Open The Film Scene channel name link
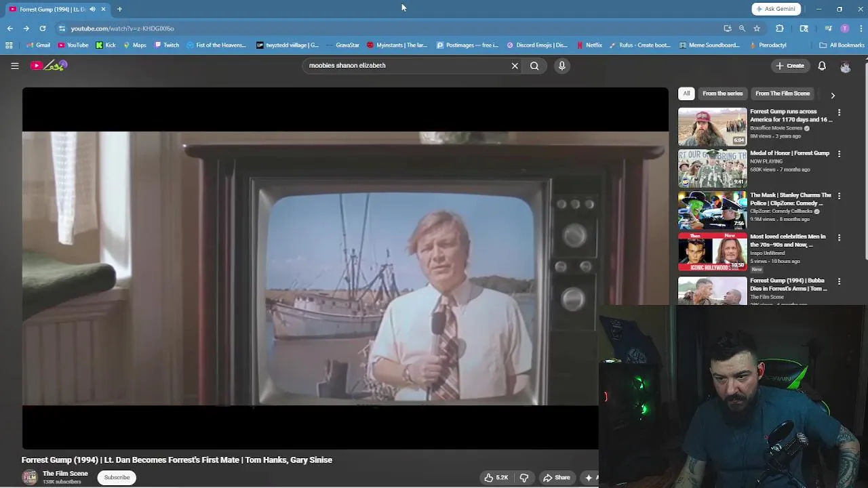Screen dimensions: 868x488 point(65,474)
